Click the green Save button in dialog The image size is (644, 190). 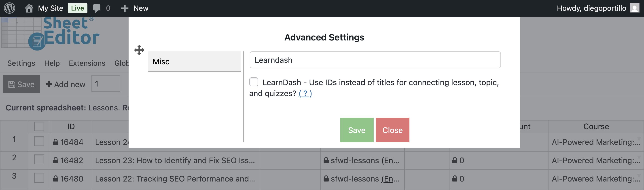point(356,130)
